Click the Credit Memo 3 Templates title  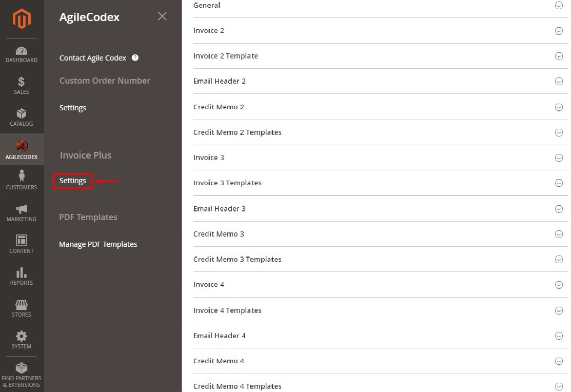(x=237, y=259)
